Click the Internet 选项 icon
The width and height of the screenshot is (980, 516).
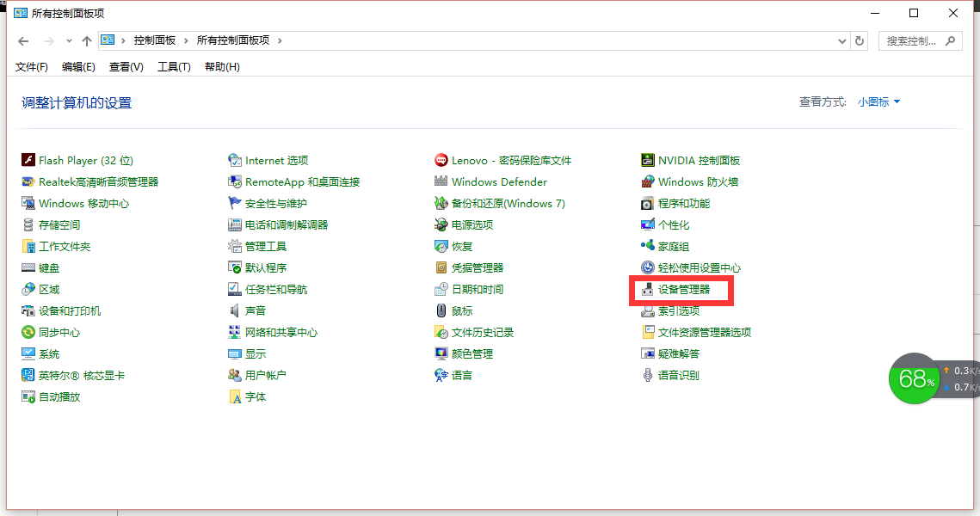tap(234, 160)
